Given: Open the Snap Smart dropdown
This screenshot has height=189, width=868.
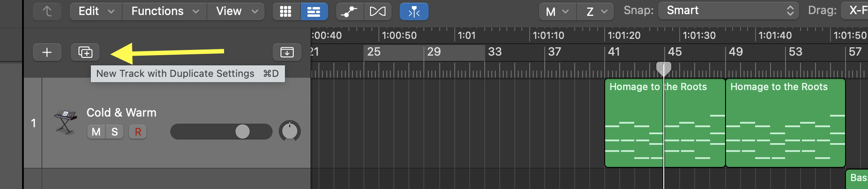Looking at the screenshot, I should click(x=729, y=11).
